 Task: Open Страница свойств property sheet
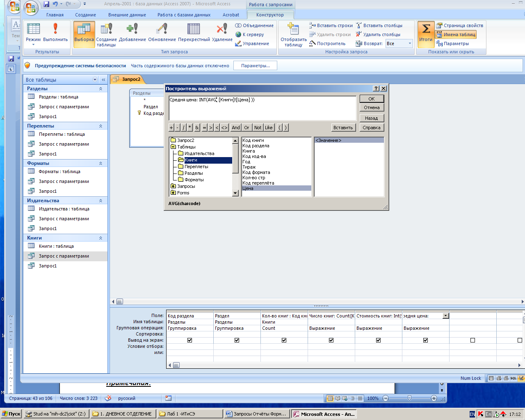(x=460, y=25)
